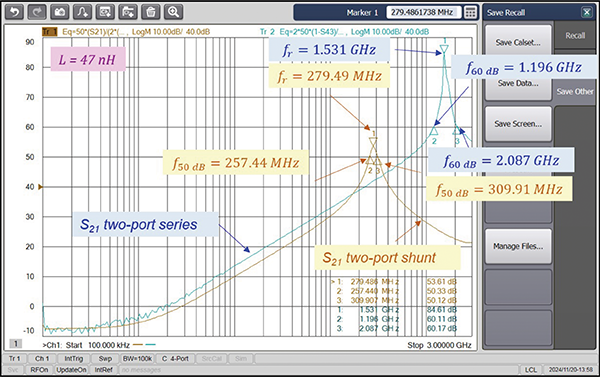Viewport: 600px width, 377px height.
Task: Toggle the UpdateOn status button
Action: pos(71,370)
